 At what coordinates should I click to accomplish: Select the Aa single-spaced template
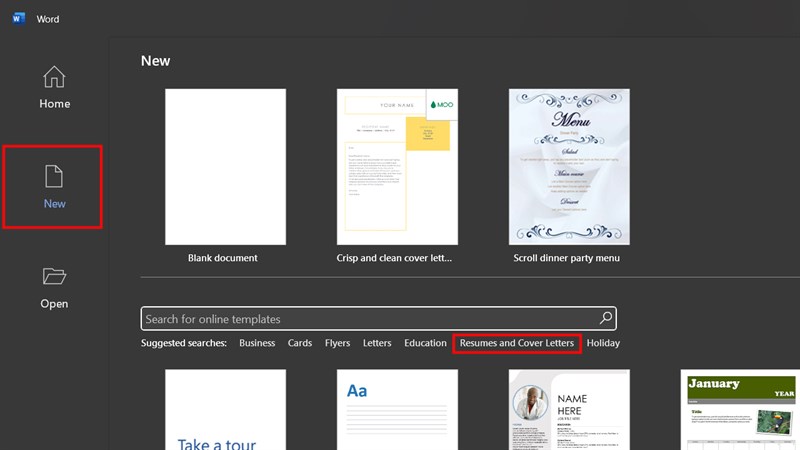[x=397, y=410]
